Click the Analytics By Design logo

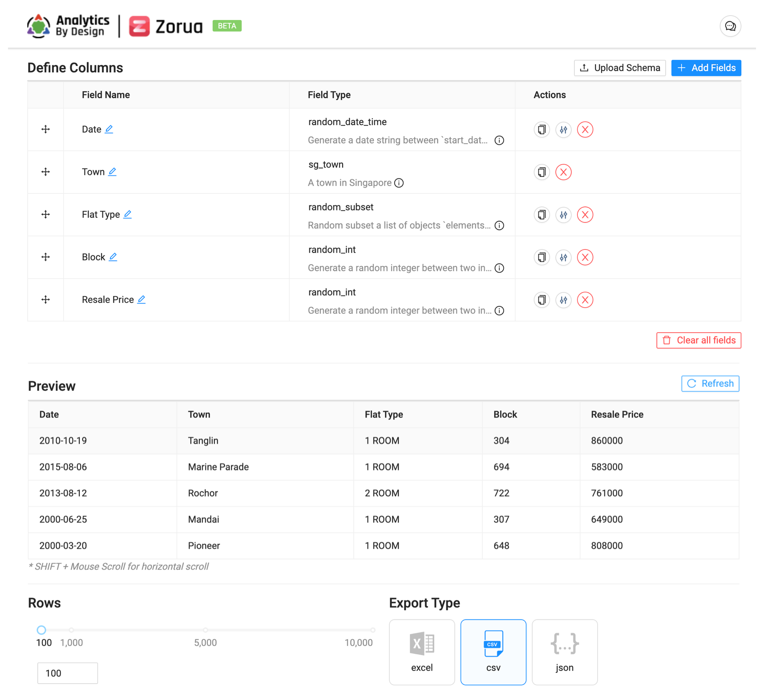[68, 26]
